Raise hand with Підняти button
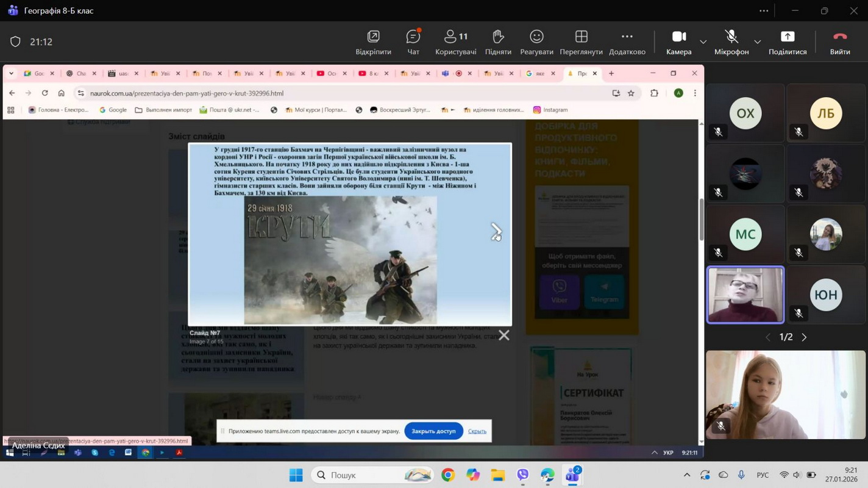 [x=498, y=41]
